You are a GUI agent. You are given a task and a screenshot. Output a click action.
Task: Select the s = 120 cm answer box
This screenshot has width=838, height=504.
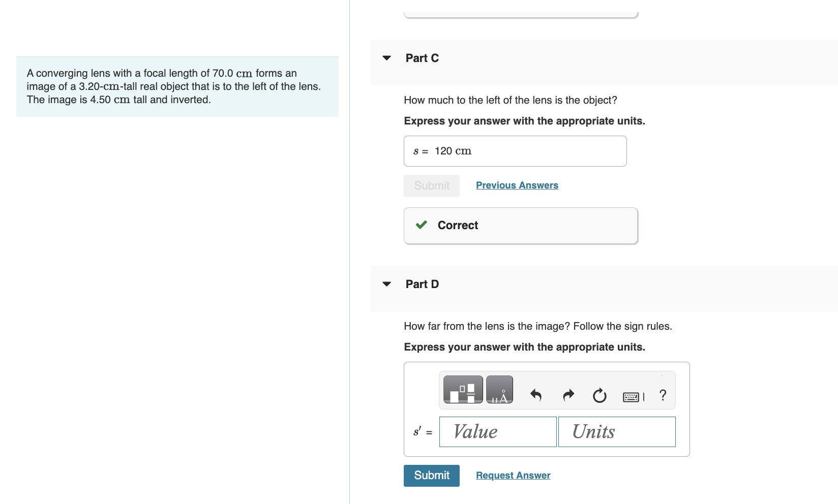pos(515,151)
